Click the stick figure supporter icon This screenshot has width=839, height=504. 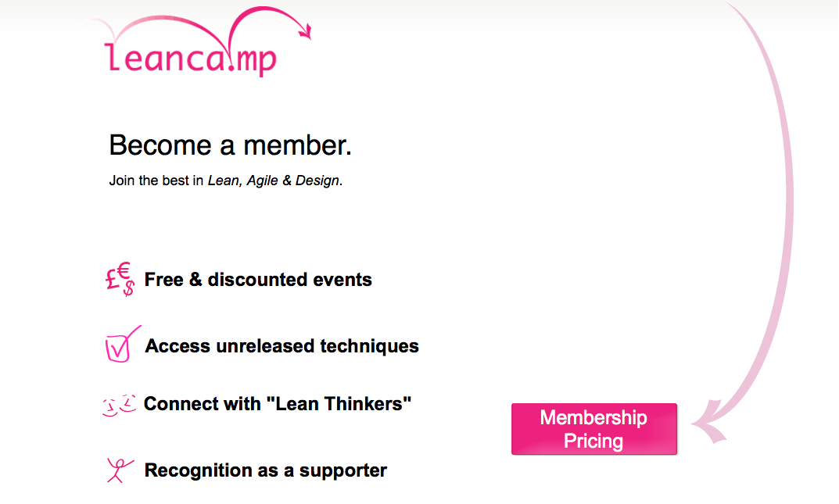tap(120, 470)
